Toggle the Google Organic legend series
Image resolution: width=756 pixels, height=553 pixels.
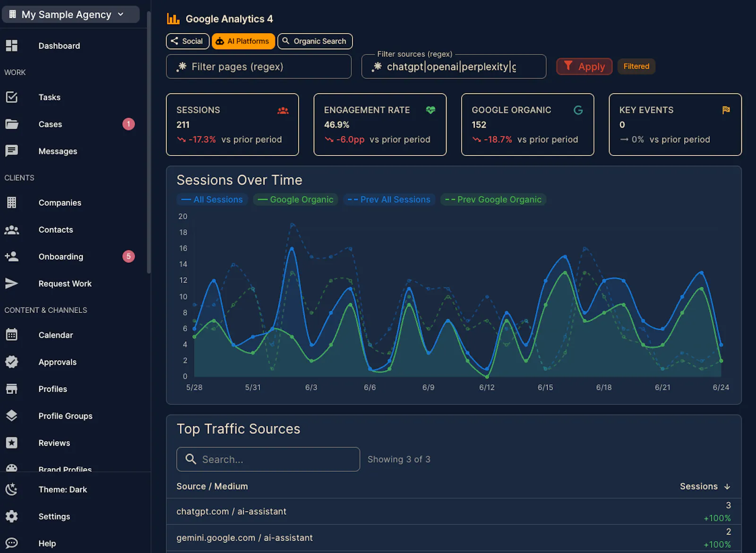(296, 199)
